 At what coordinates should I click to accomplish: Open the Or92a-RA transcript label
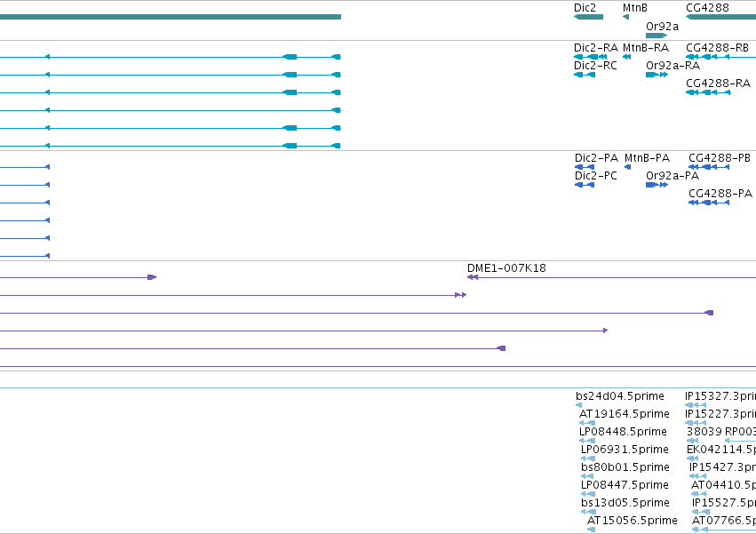672,66
